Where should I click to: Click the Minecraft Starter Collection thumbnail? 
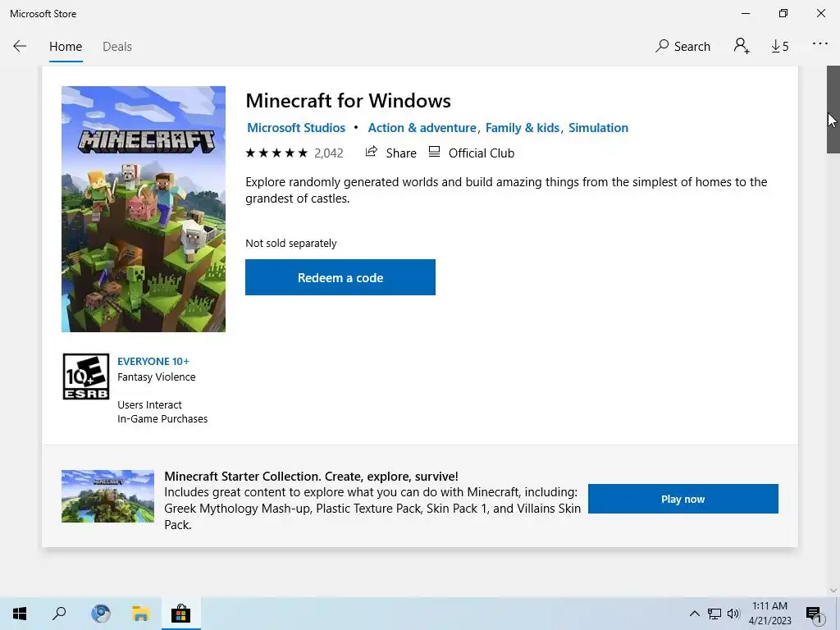(x=107, y=496)
